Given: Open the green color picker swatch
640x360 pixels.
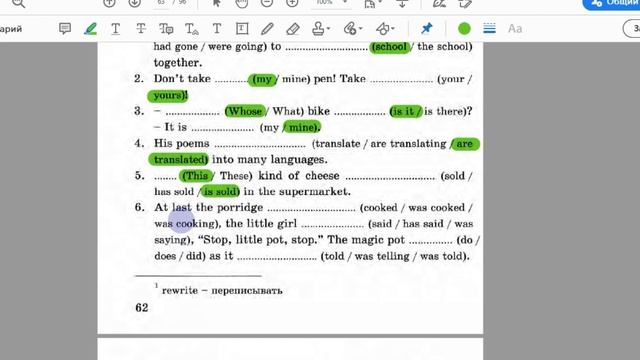Looking at the screenshot, I should (x=464, y=29).
